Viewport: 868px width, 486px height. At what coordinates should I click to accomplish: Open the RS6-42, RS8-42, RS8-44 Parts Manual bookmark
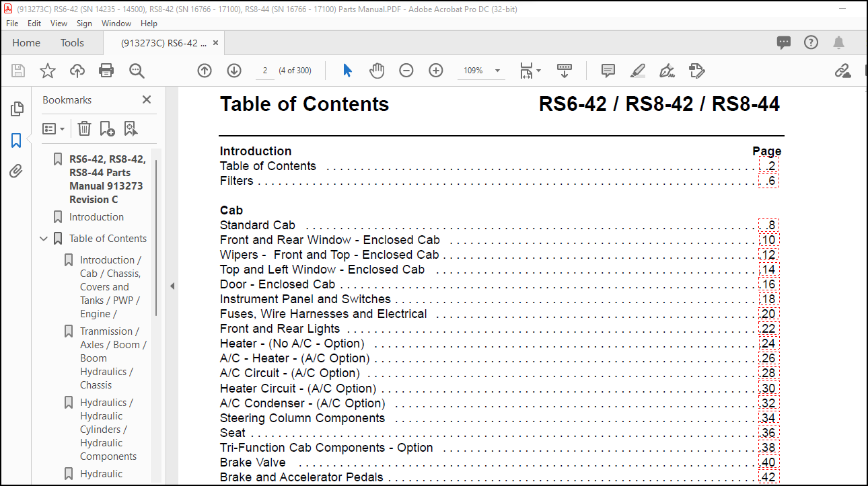[107, 179]
